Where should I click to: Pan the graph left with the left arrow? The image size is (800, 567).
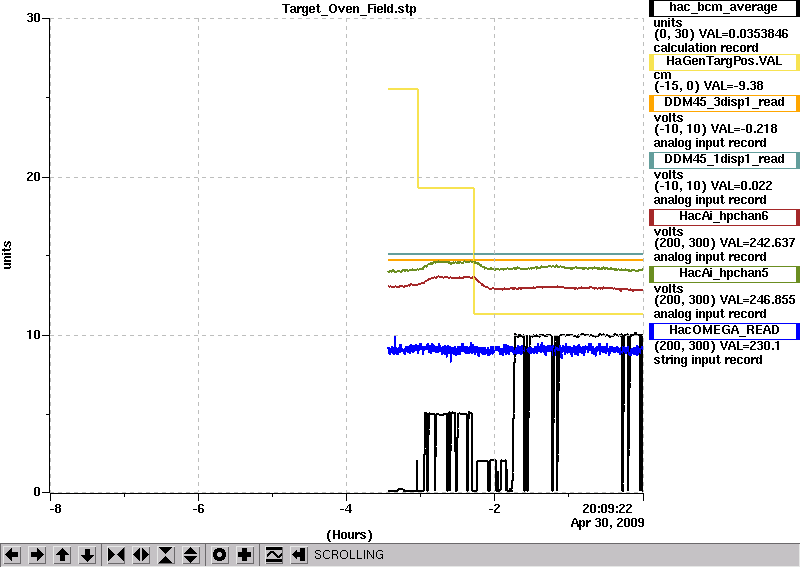[x=12, y=555]
